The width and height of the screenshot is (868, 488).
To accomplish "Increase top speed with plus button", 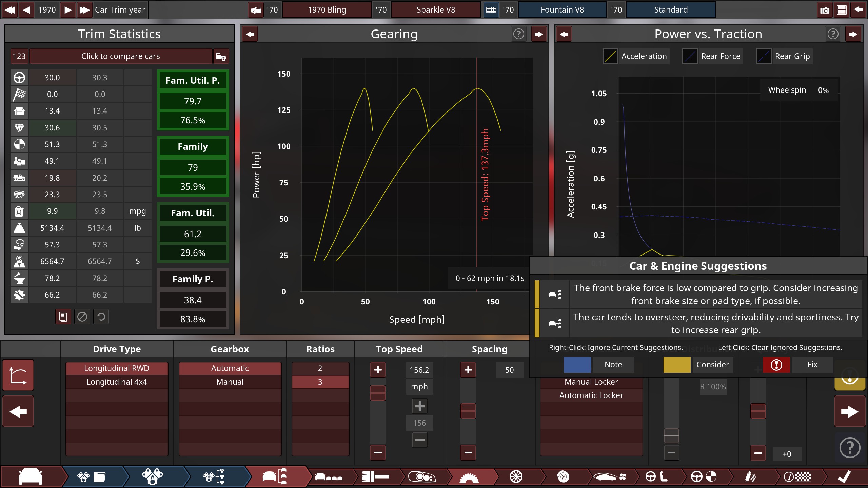I will (x=378, y=370).
